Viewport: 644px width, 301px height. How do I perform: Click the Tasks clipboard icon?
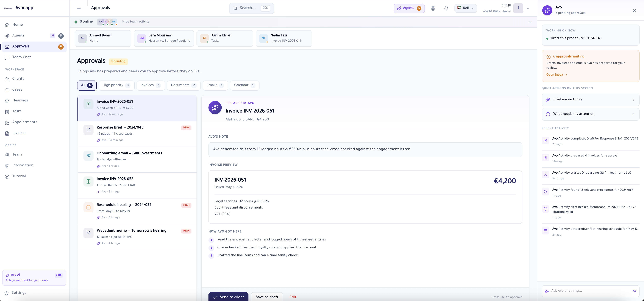click(7, 111)
